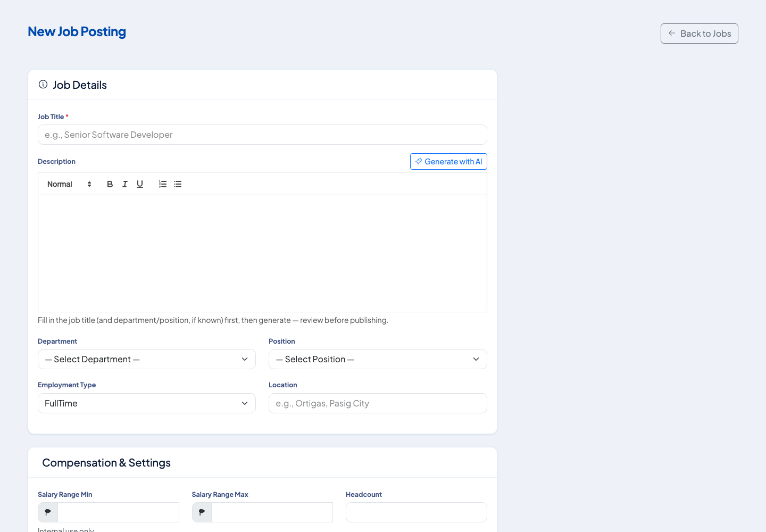Screen dimensions: 766x532
Task: Insert a bulleted list in description
Action: tap(178, 184)
